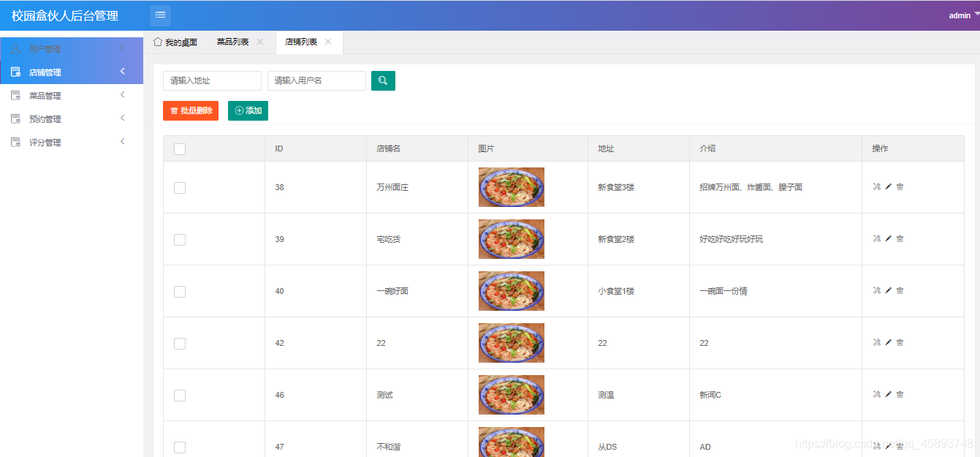Click the trash delete icon for 宅吃货 row
This screenshot has width=980, height=457.
pos(900,238)
